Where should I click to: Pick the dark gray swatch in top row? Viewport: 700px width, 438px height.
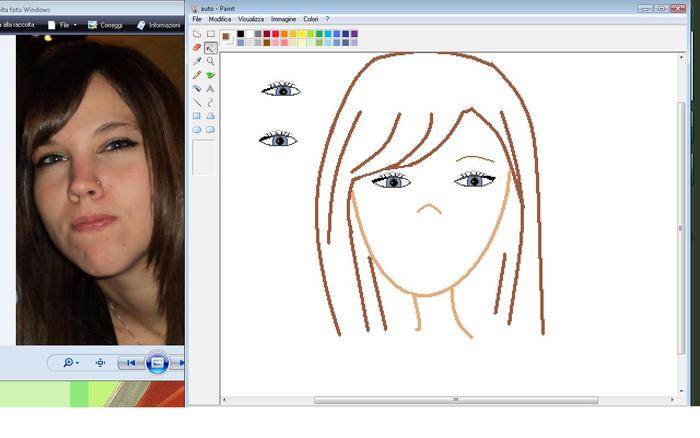tap(258, 34)
